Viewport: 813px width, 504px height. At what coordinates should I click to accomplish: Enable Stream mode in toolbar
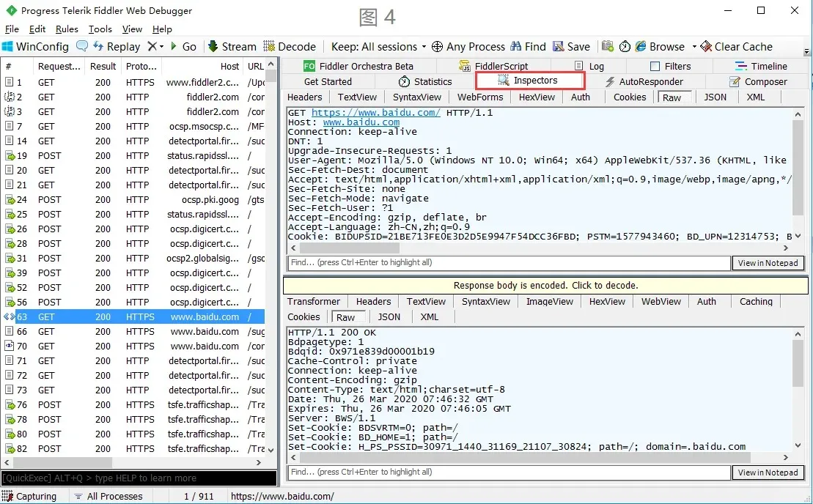[x=232, y=46]
